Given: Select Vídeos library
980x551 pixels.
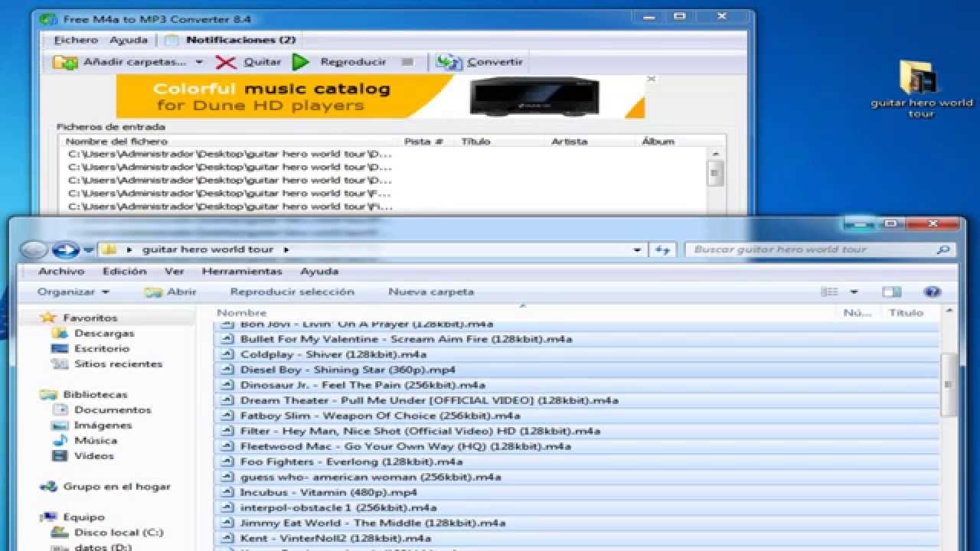Looking at the screenshot, I should (94, 455).
